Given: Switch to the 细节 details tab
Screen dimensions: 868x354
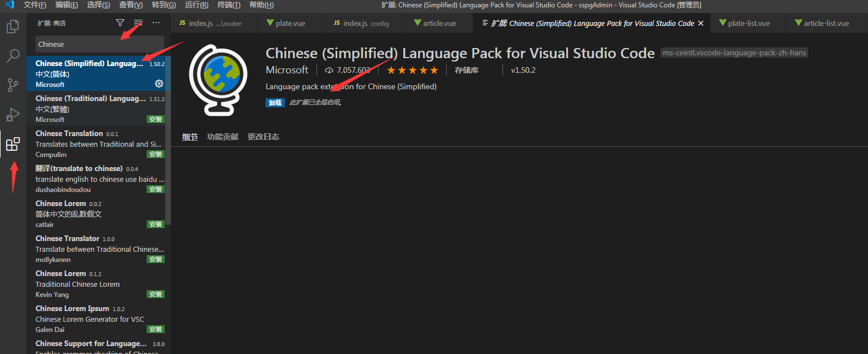Looking at the screenshot, I should [190, 137].
